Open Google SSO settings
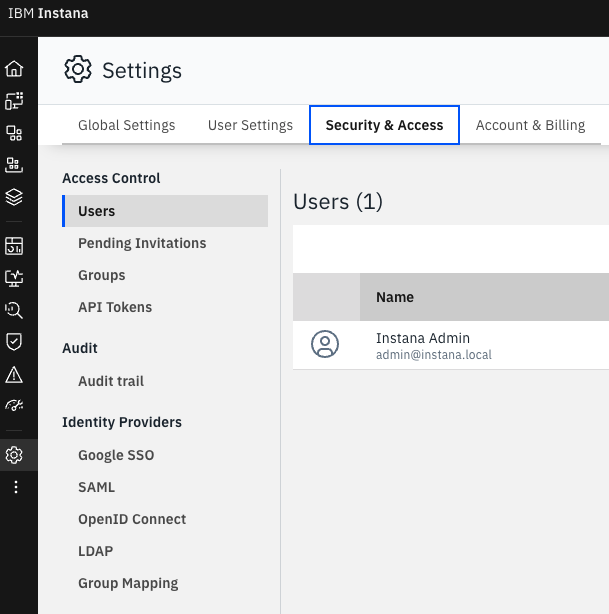This screenshot has width=609, height=614. (165, 455)
